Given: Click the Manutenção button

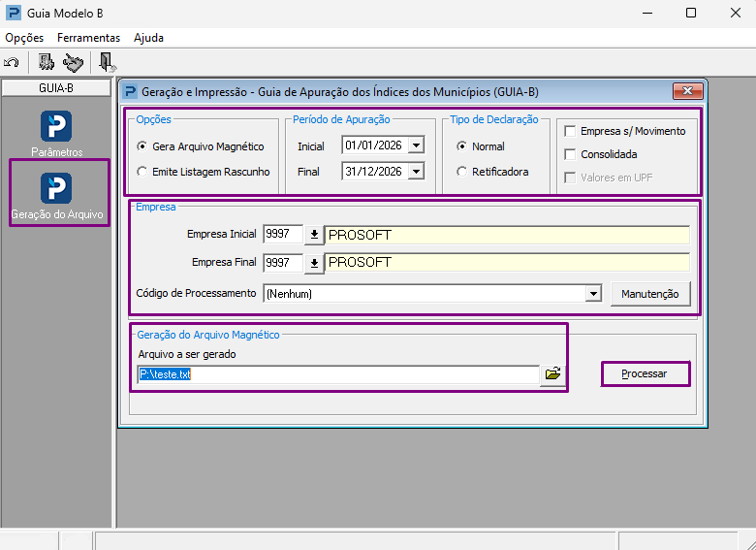Looking at the screenshot, I should tap(650, 294).
